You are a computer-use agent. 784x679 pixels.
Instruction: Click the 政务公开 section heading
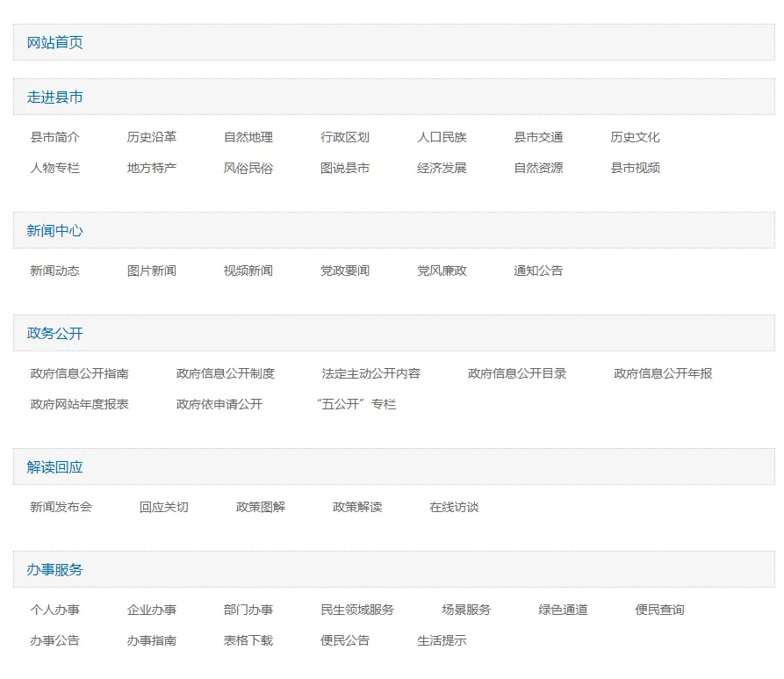pyautogui.click(x=54, y=333)
